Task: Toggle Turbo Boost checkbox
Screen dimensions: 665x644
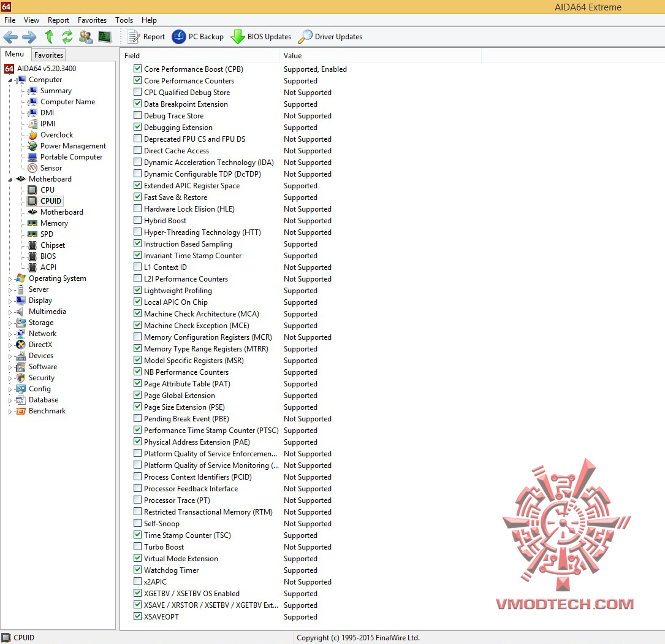Action: tap(137, 546)
